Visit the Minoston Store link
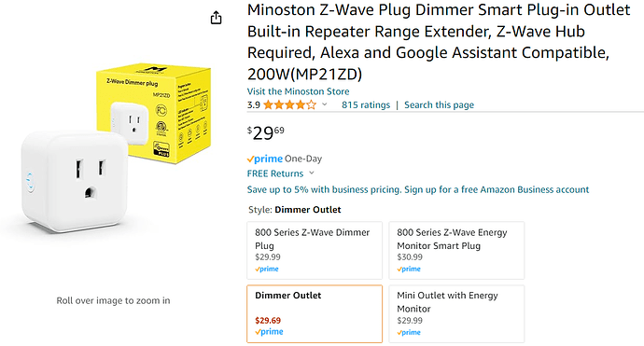The width and height of the screenshot is (644, 346). pyautogui.click(x=298, y=91)
